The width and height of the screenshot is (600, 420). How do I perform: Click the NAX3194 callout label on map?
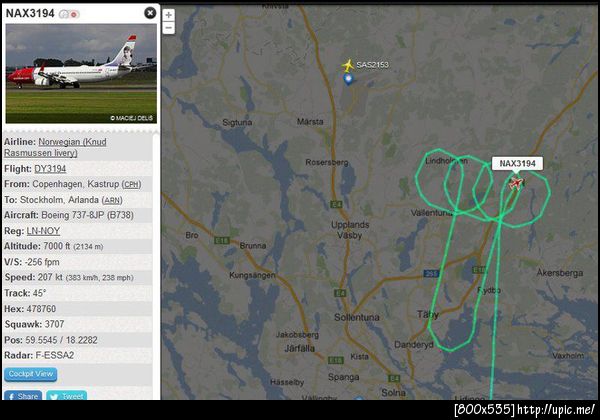coord(517,163)
